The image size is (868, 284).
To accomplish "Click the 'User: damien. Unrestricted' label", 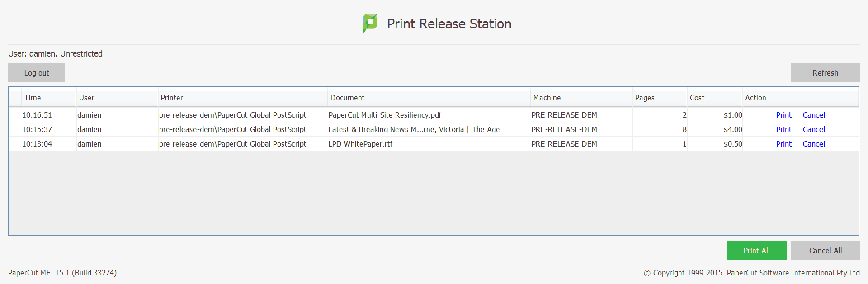I will pyautogui.click(x=55, y=53).
